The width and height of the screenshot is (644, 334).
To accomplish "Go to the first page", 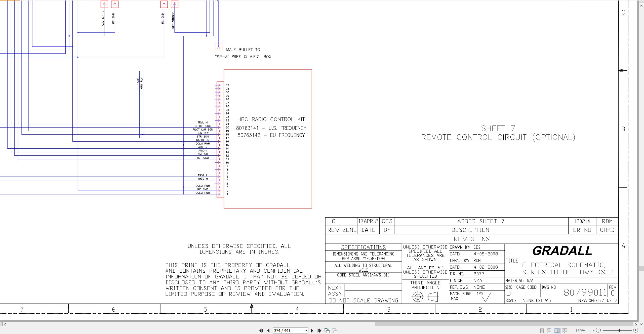I will pos(261,330).
